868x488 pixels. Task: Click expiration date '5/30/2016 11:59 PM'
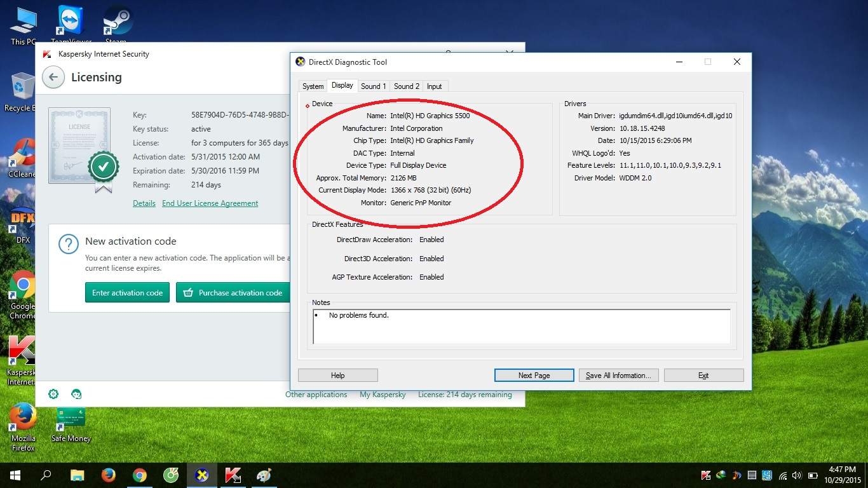coord(225,171)
